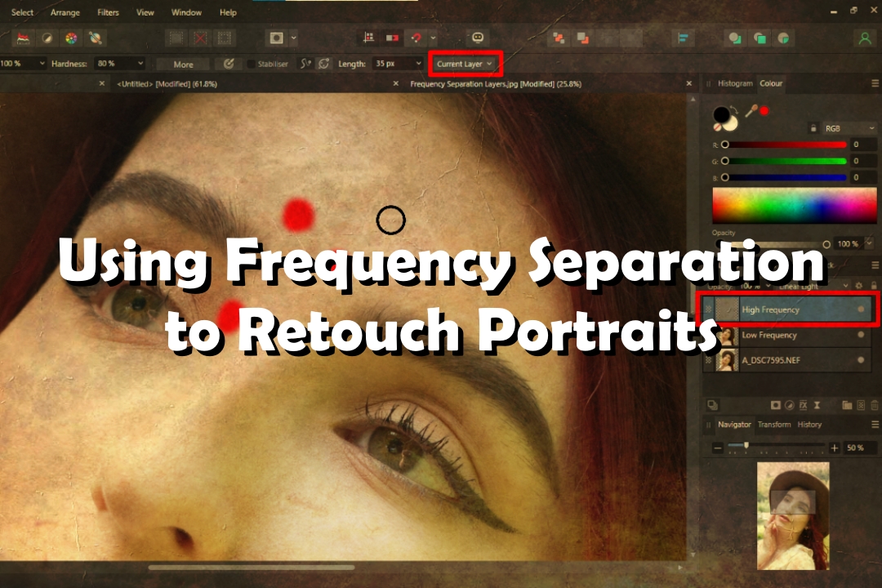Click the layer effects FX icon
This screenshot has width=882, height=588.
point(803,405)
